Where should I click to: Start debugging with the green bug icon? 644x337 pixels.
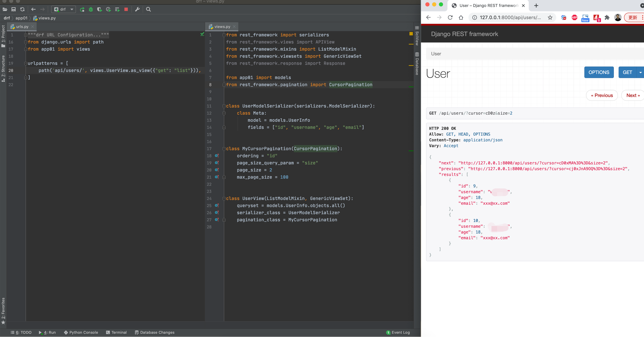click(91, 9)
